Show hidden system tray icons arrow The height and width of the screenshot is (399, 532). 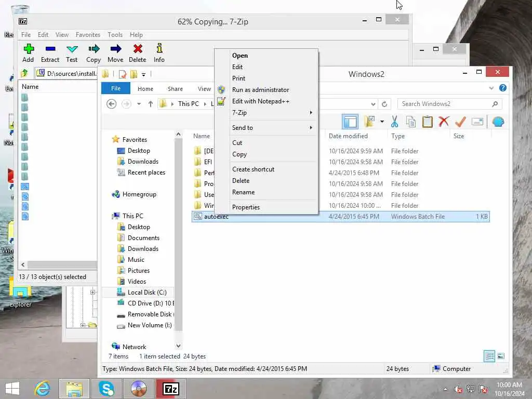tap(445, 389)
